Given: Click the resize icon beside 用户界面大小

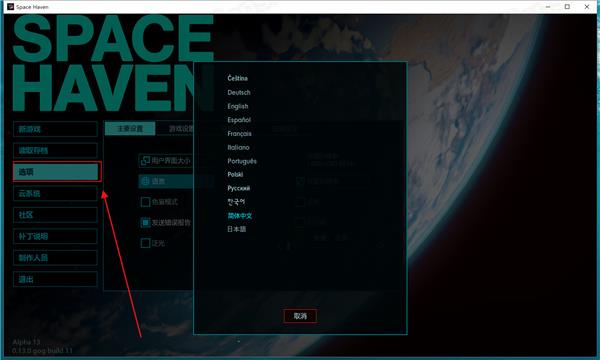Looking at the screenshot, I should coord(145,161).
